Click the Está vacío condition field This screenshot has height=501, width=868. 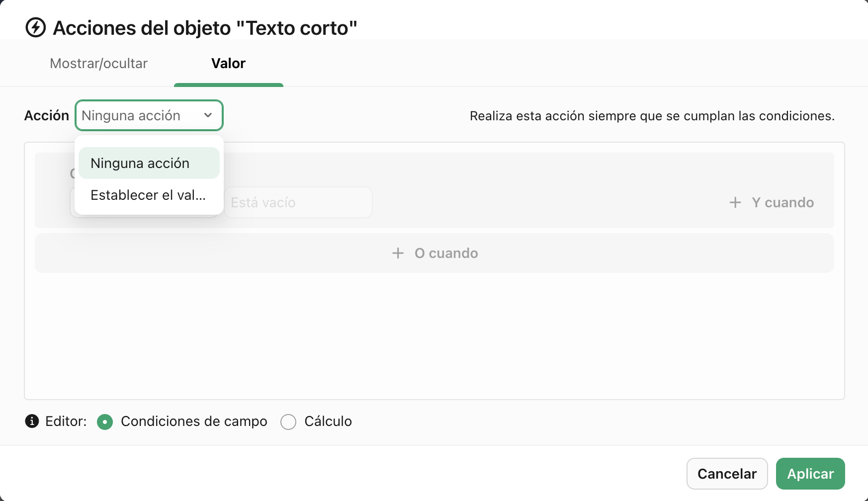point(298,202)
